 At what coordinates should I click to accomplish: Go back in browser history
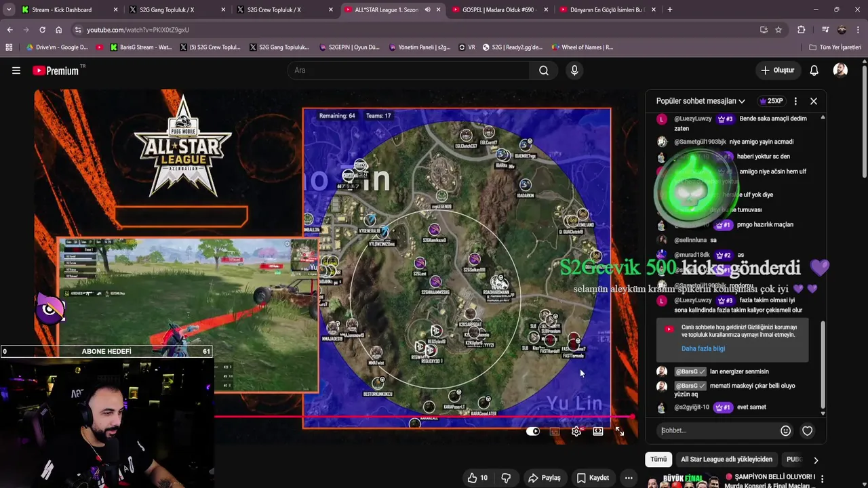[x=9, y=30]
